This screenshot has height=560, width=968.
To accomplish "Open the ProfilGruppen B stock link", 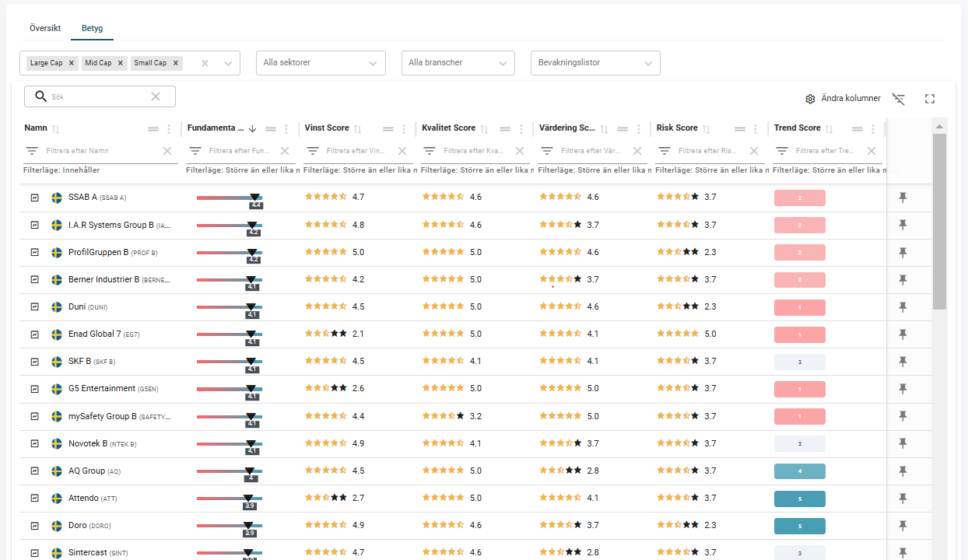I will (x=98, y=253).
